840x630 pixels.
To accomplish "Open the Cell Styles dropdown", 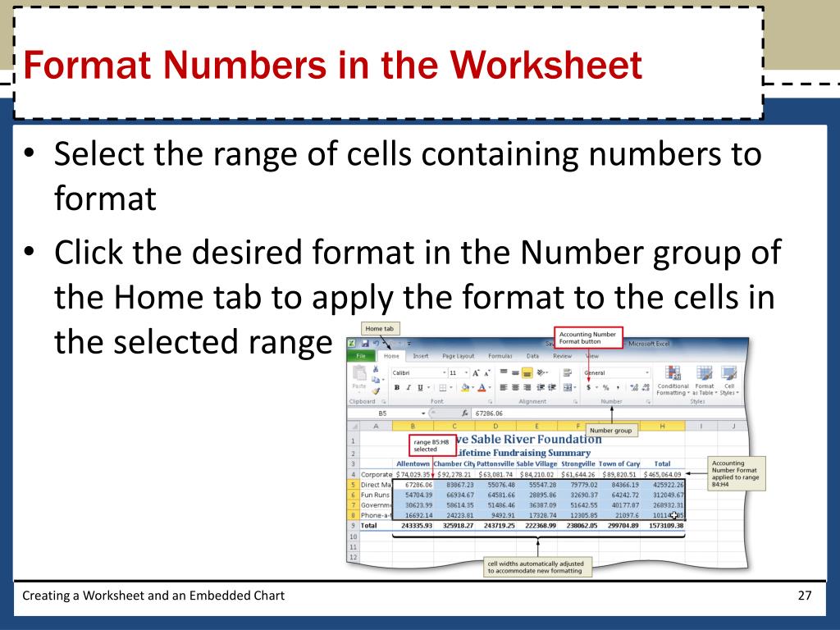I will point(729,380).
